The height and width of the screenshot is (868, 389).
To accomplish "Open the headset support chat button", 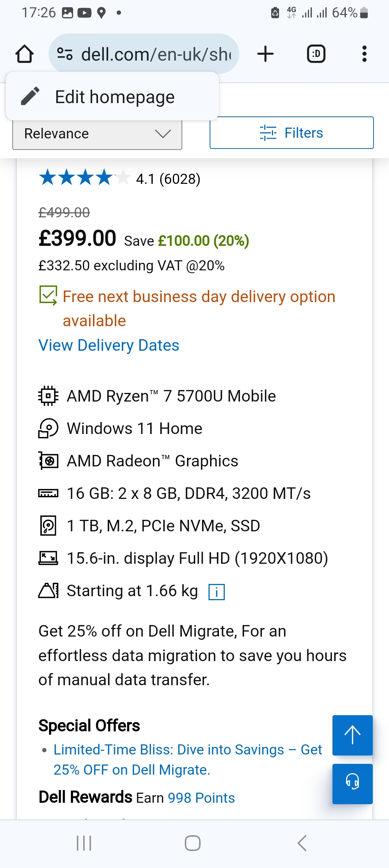I will [352, 784].
